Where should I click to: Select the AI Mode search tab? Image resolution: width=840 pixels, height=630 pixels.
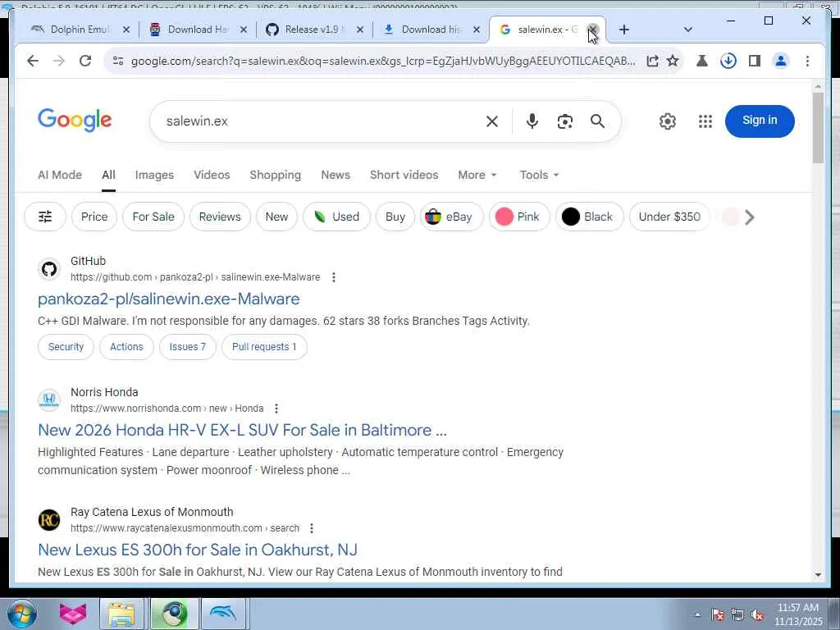tap(59, 176)
